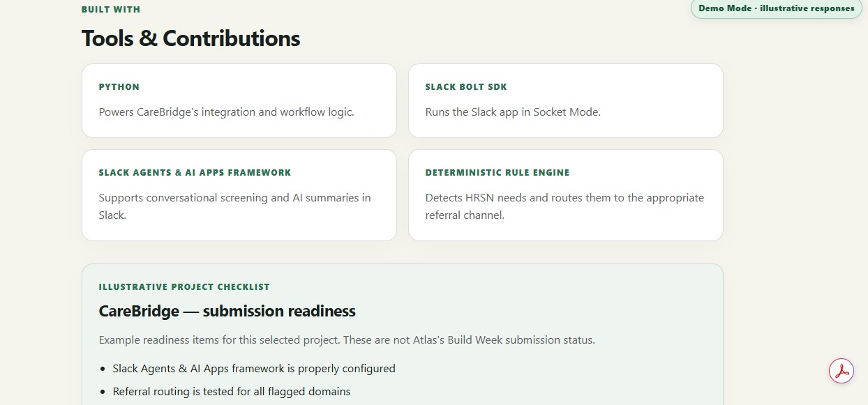The height and width of the screenshot is (405, 868).
Task: Click the Tools & Contributions heading
Action: pos(190,38)
